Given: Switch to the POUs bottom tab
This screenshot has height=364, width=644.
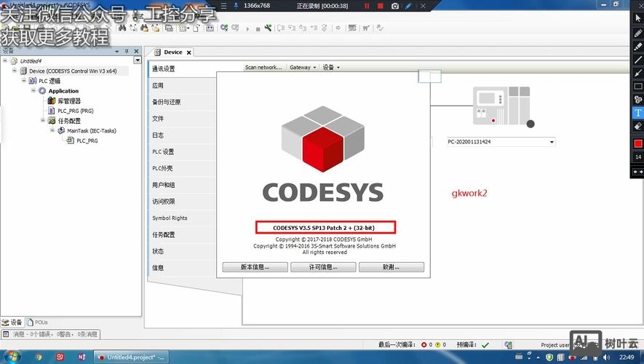Looking at the screenshot, I should click(37, 322).
